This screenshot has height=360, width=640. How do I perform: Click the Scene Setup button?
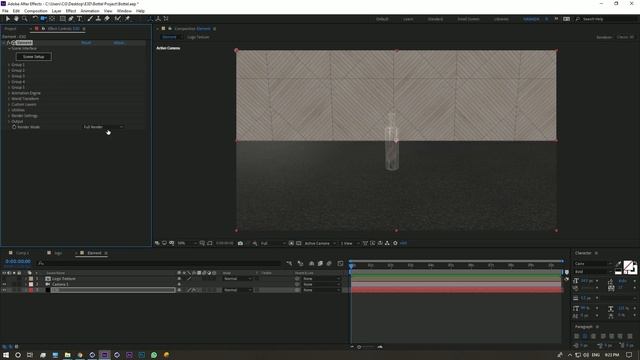[x=33, y=57]
